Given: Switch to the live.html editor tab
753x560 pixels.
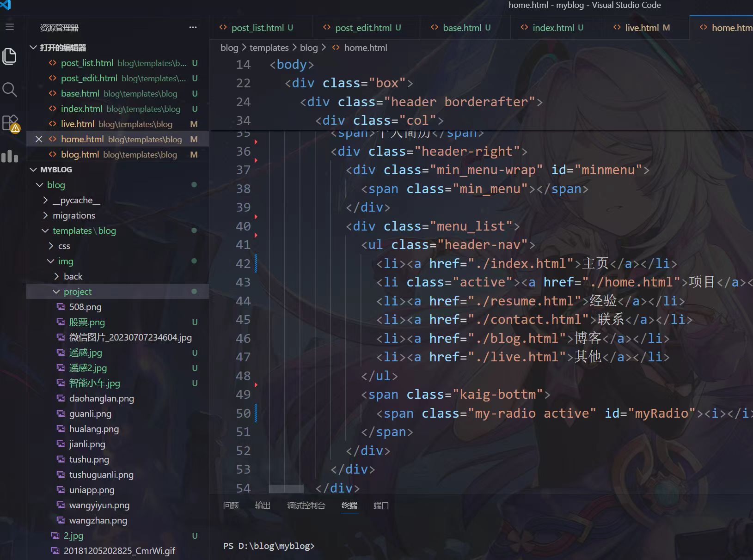Looking at the screenshot, I should [x=642, y=28].
